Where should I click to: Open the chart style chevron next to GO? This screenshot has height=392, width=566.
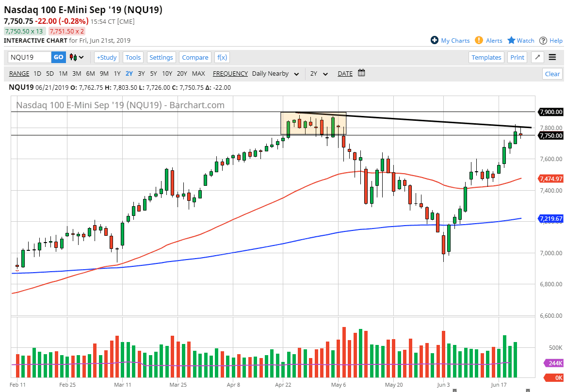point(81,57)
